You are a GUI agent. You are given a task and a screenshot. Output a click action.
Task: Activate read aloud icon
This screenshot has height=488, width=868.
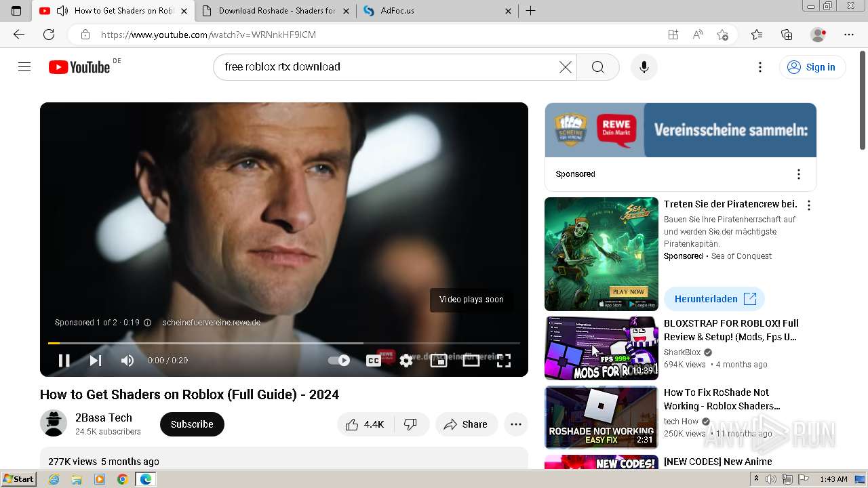coord(698,35)
